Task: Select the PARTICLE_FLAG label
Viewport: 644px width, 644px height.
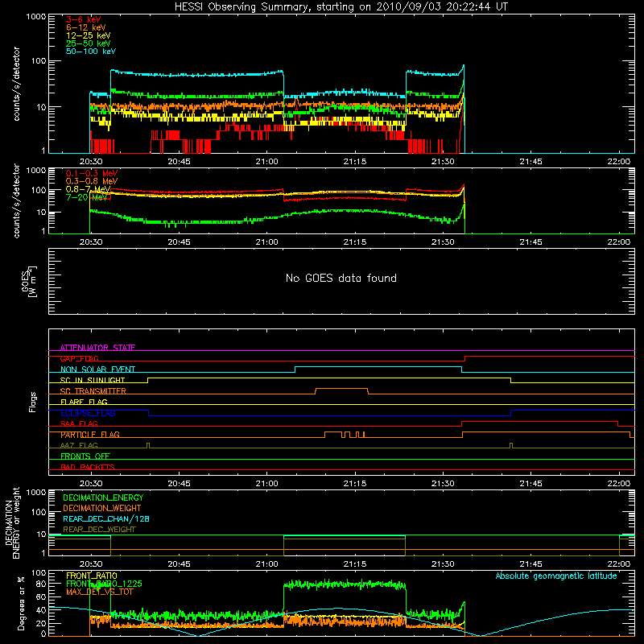Action: (x=90, y=435)
